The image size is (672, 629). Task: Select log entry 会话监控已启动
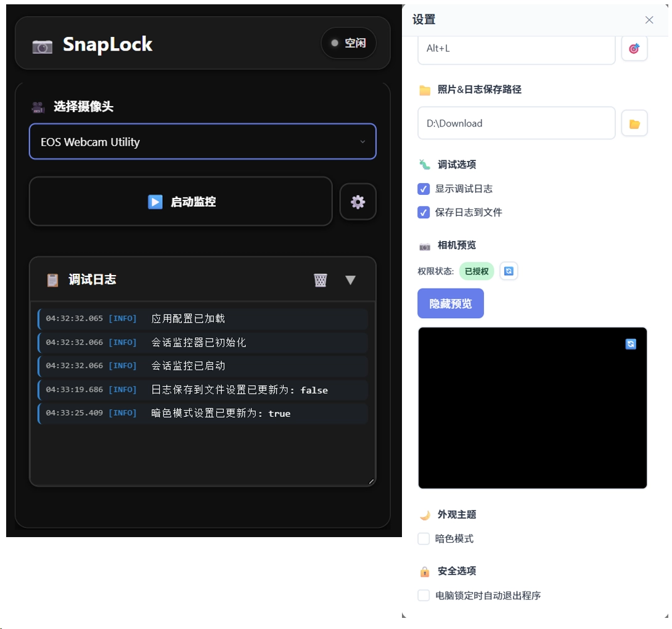(203, 366)
